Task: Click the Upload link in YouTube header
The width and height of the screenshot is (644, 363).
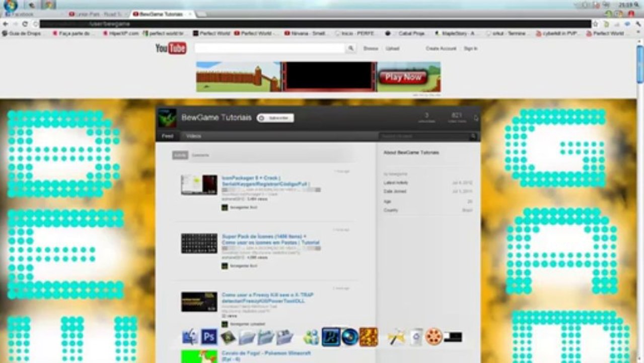Action: pos(392,48)
